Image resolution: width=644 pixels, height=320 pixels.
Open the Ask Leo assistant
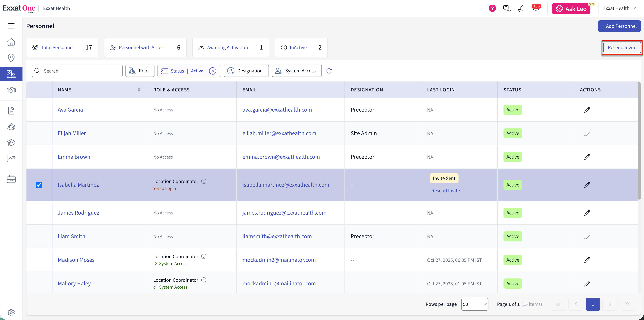[571, 9]
